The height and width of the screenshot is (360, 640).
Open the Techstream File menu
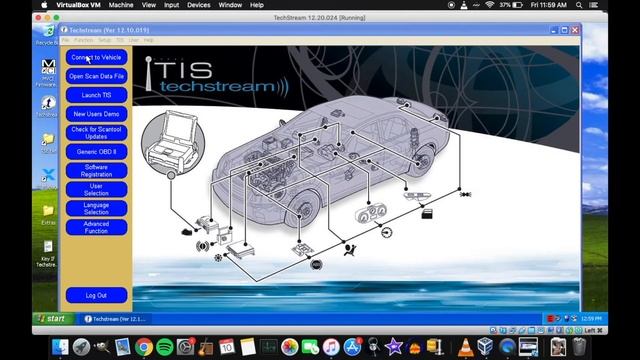[x=66, y=40]
